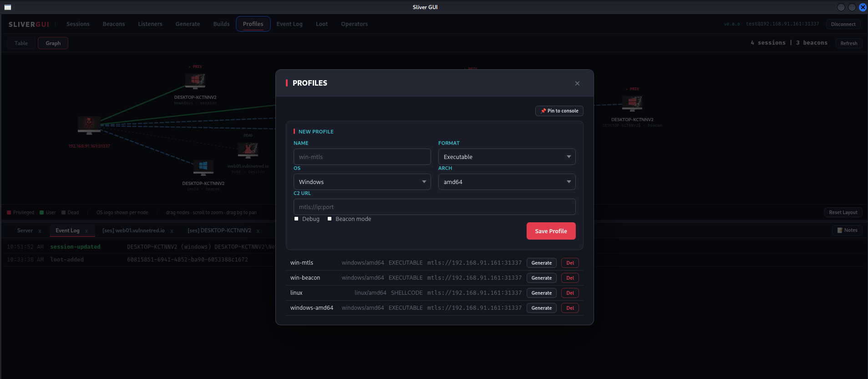Image resolution: width=868 pixels, height=379 pixels.
Task: Switch to the Builds tab
Action: pyautogui.click(x=221, y=24)
